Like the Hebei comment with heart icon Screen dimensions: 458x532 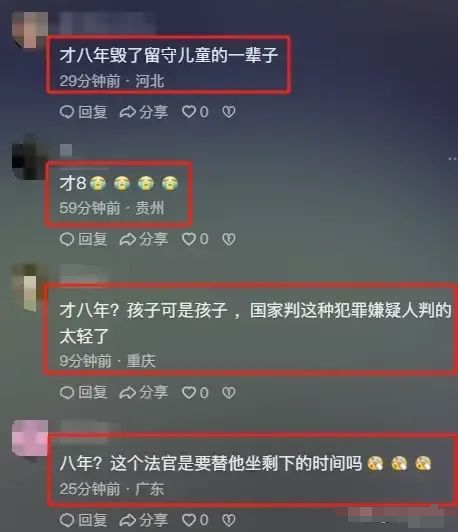click(195, 112)
